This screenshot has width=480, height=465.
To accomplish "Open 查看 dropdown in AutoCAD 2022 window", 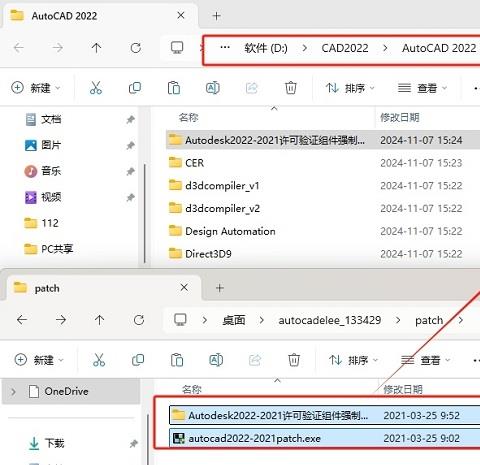I will pos(422,88).
